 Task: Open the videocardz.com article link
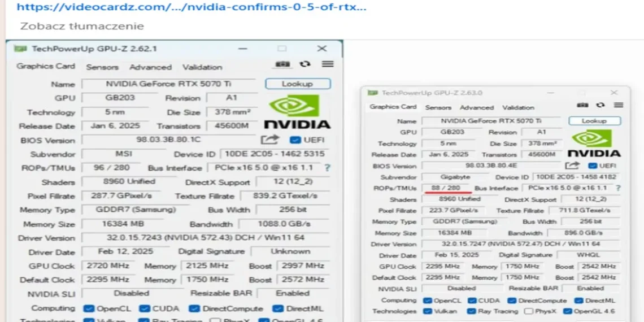tap(192, 7)
